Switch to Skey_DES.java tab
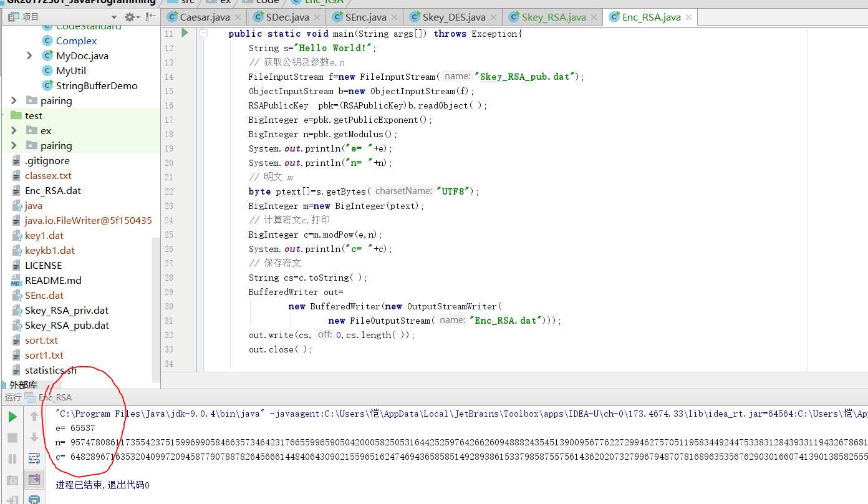The image size is (868, 504). click(453, 17)
